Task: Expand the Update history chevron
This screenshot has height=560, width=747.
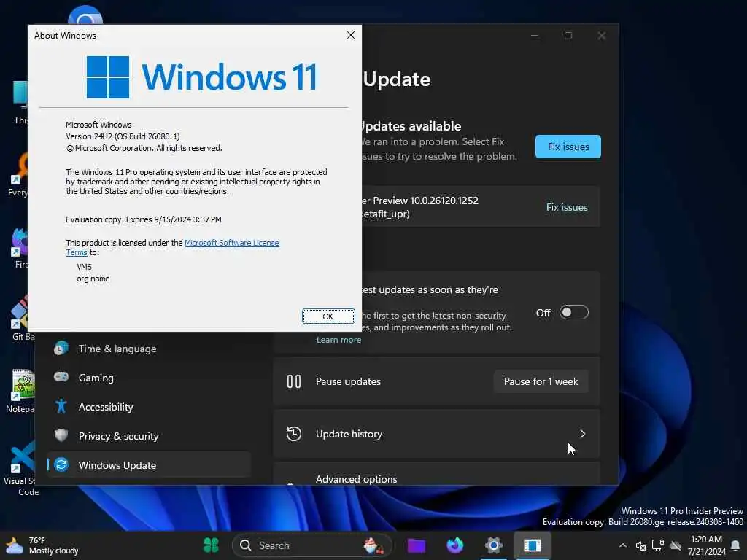Action: pyautogui.click(x=582, y=434)
